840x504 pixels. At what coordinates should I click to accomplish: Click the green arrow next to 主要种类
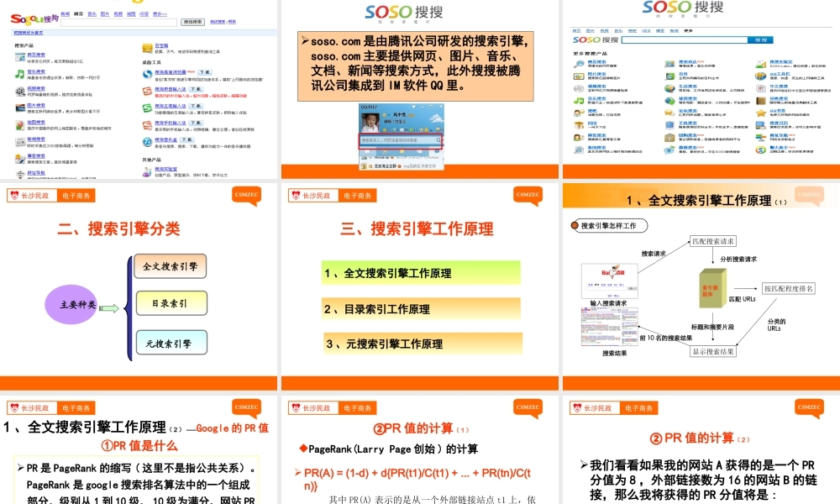coord(110,308)
